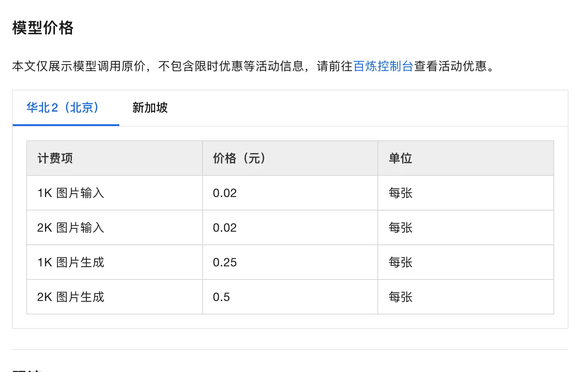Click 每张 in the 1K 图片输入 row
This screenshot has width=588, height=372.
pos(401,193)
